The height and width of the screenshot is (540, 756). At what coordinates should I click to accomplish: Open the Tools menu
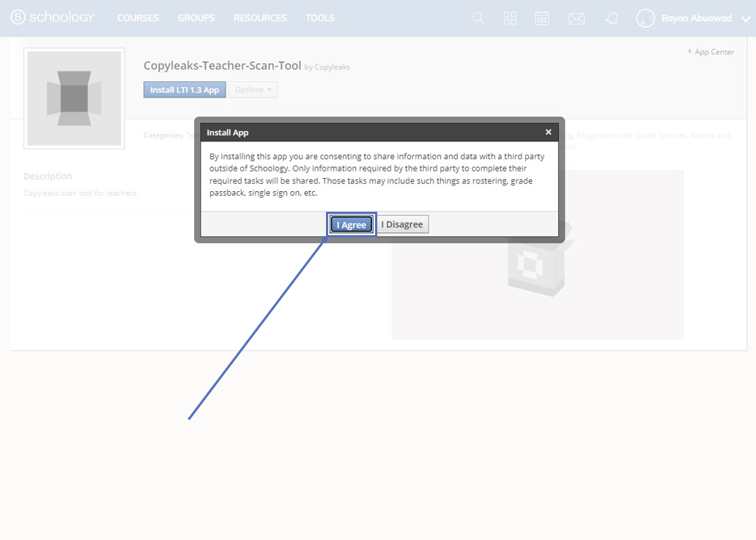(x=320, y=18)
